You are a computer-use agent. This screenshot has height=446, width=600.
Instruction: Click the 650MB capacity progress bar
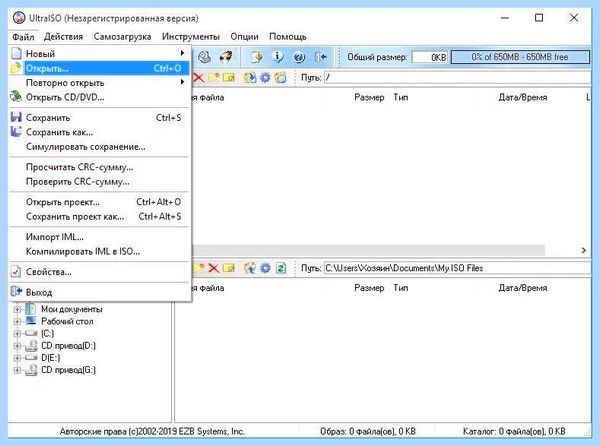click(x=520, y=57)
